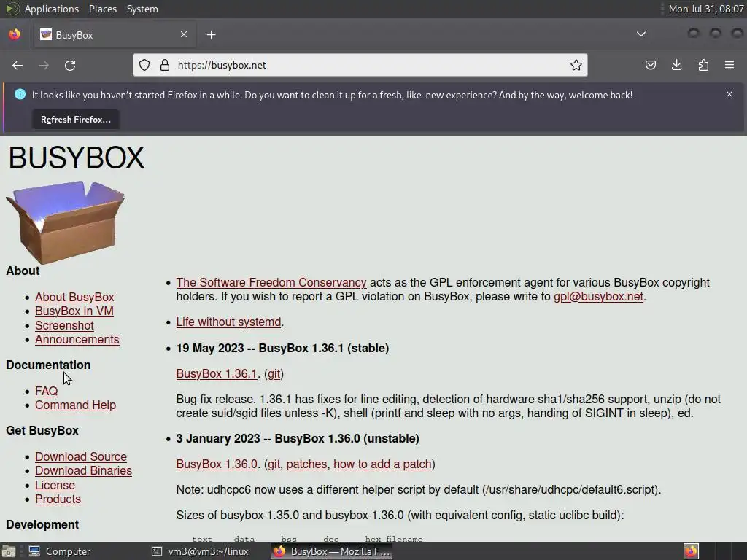Save page to Pocket

tap(650, 65)
